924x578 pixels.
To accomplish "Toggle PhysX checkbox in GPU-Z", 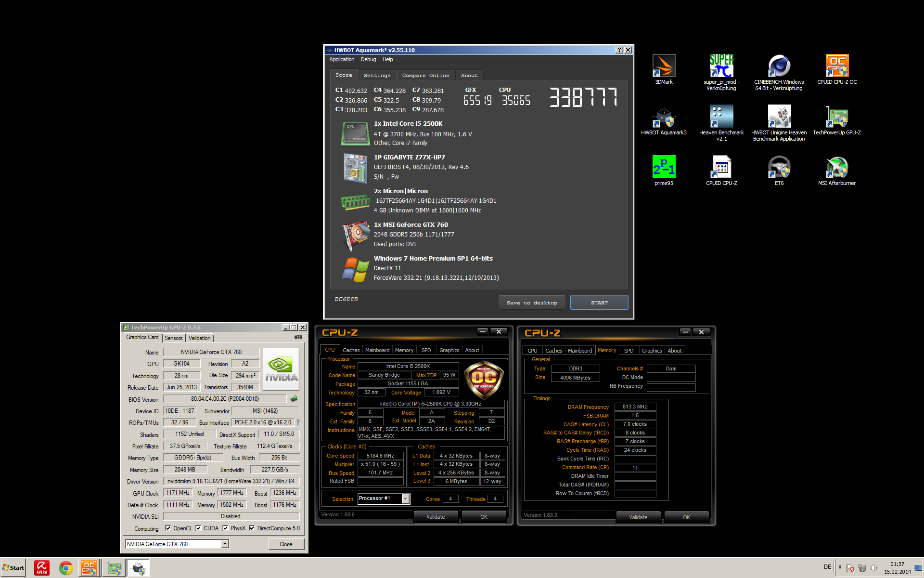I will 225,528.
